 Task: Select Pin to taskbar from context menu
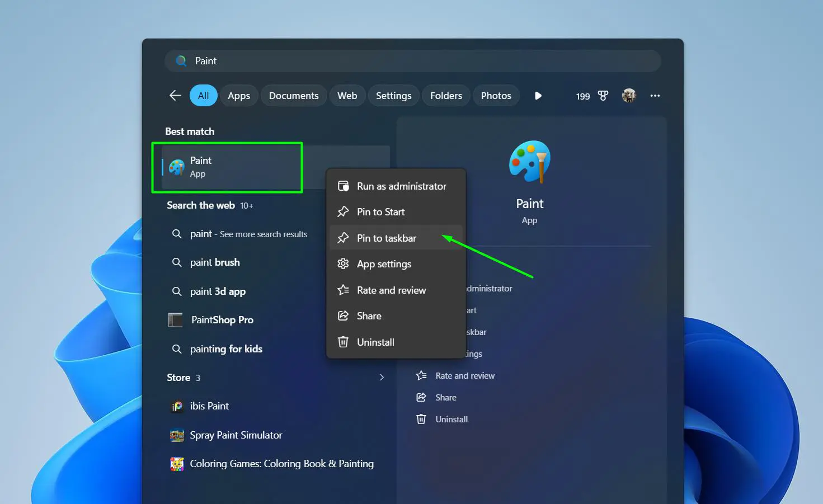pos(387,238)
